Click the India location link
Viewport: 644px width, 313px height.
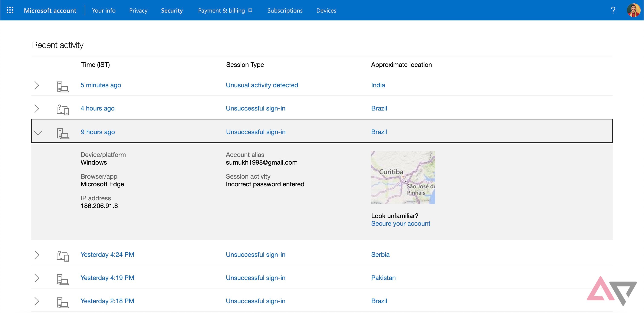pos(378,85)
